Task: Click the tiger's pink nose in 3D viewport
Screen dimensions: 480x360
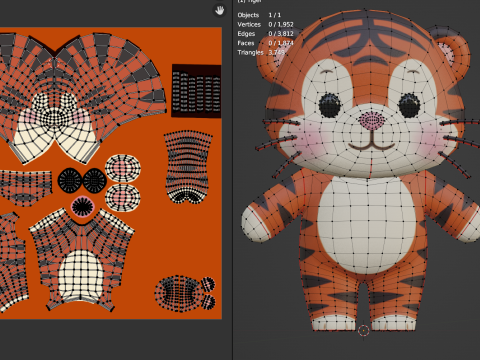Action: tap(371, 120)
